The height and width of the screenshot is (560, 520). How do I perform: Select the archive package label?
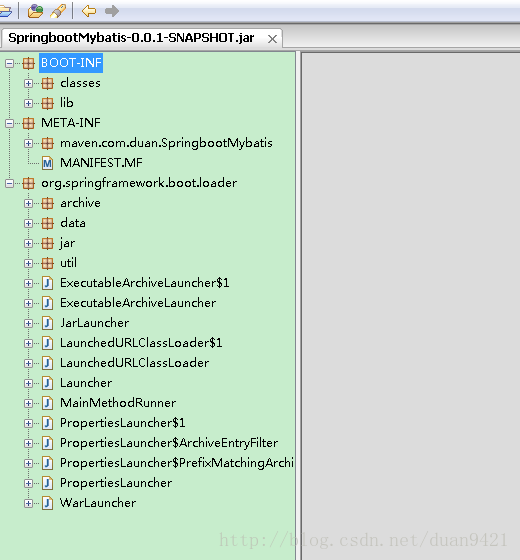click(80, 203)
